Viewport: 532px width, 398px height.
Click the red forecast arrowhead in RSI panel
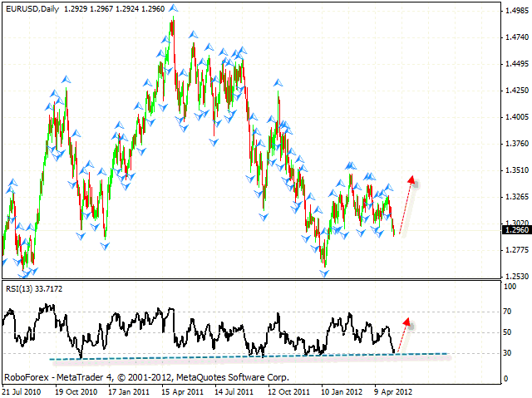[x=406, y=321]
